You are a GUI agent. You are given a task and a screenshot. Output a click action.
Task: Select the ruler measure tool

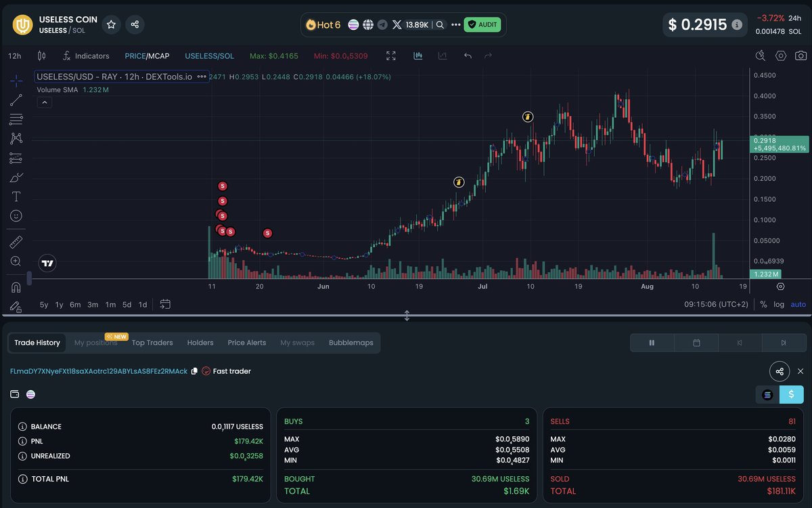point(16,242)
